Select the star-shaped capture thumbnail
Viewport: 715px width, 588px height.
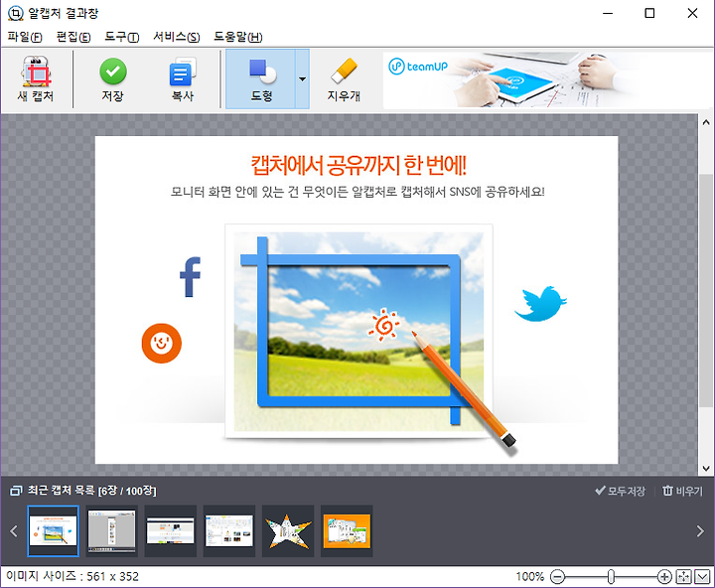(x=288, y=531)
